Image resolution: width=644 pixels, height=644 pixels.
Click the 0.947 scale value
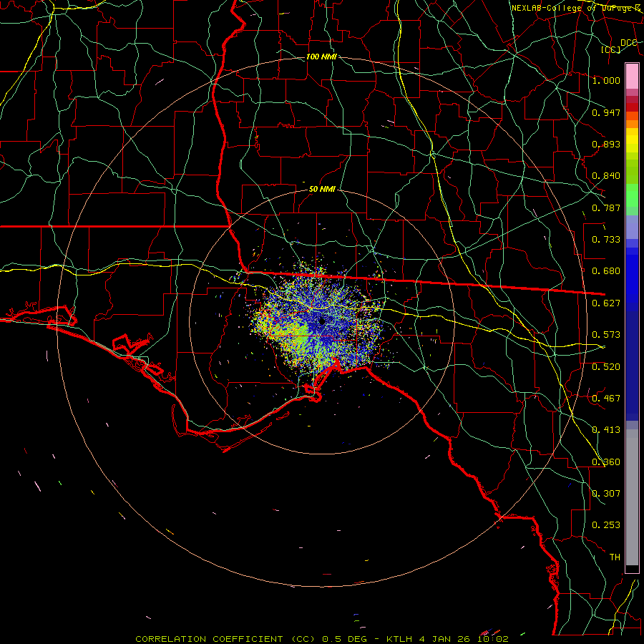click(x=606, y=112)
